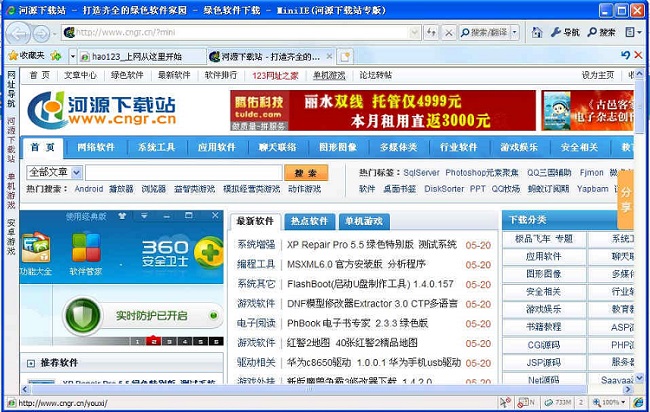The height and width of the screenshot is (412, 650).
Task: Open the 收藏夹 favorites star
Action: [26, 56]
